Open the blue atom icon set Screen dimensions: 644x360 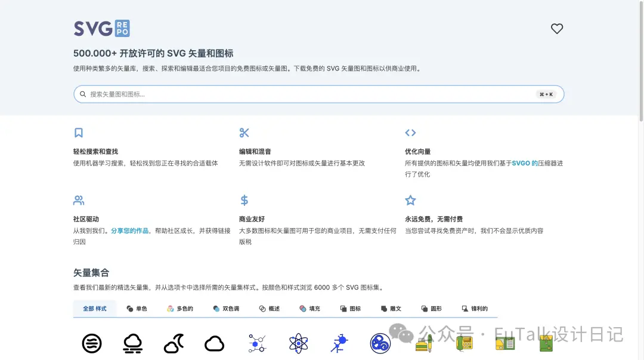coord(299,343)
